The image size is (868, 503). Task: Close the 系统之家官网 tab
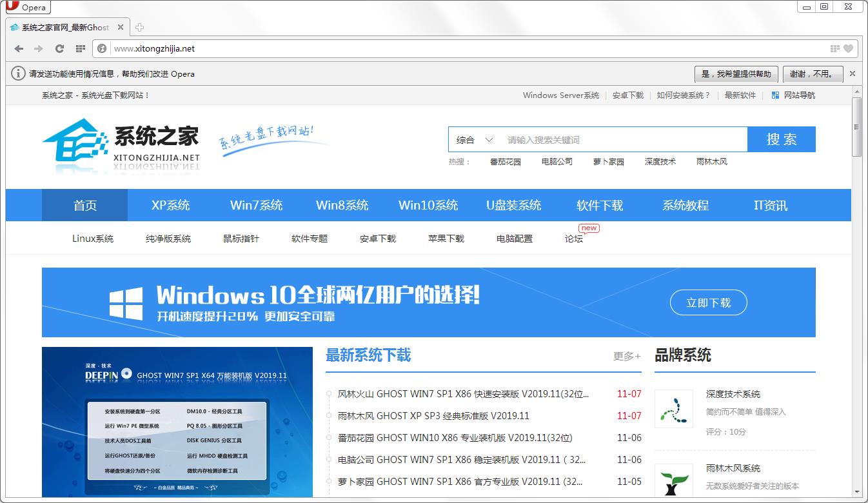pos(120,27)
